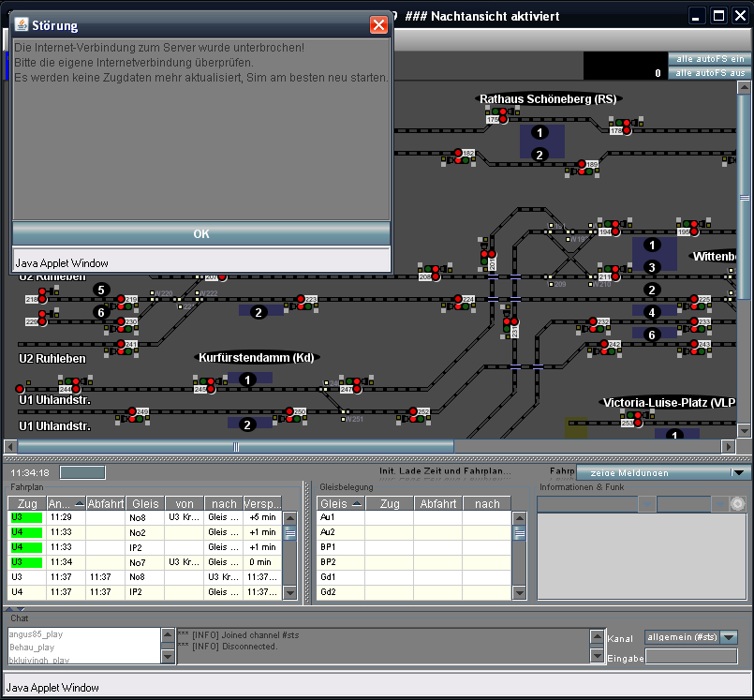Confirm the Störung dialog with OK
754x700 pixels.
tap(201, 234)
